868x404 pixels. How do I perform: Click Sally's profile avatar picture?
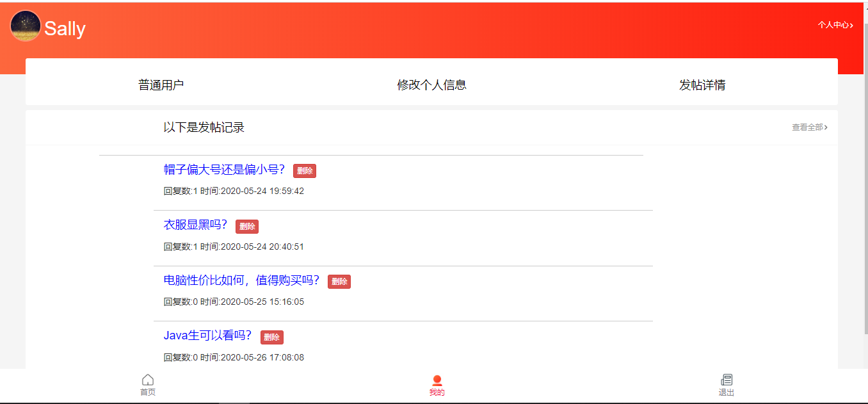click(x=26, y=26)
